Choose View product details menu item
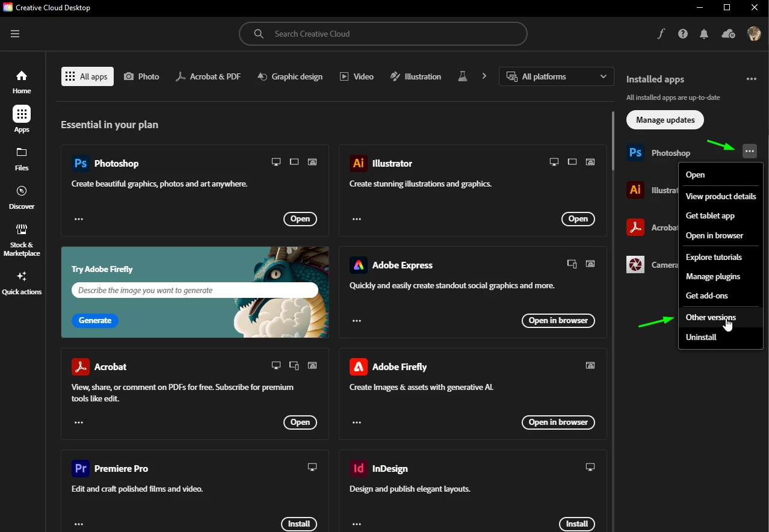 (721, 196)
